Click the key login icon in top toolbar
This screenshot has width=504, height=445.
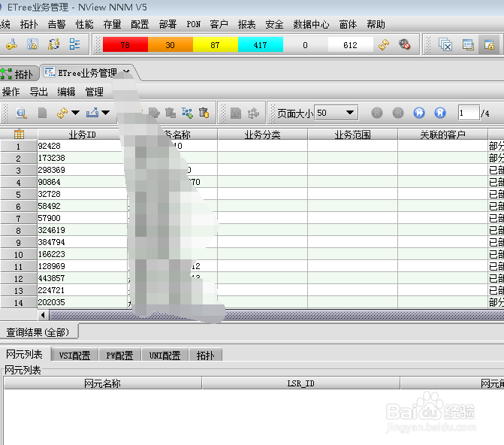11,44
